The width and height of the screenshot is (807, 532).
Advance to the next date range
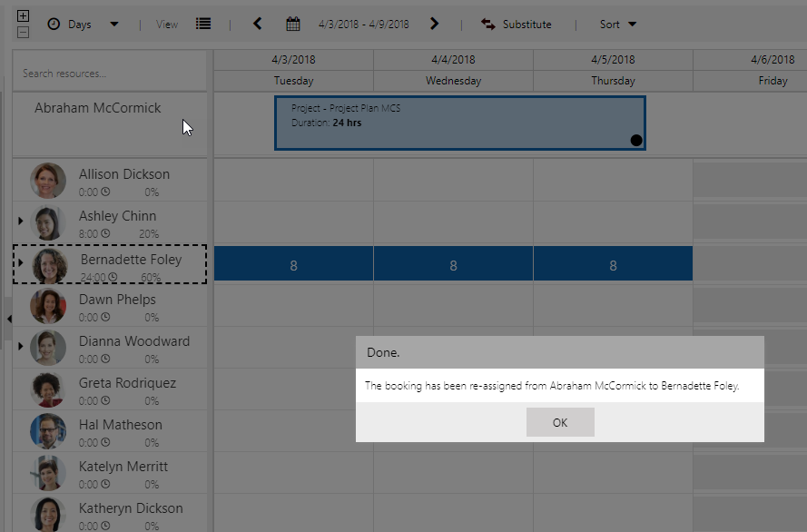click(435, 24)
